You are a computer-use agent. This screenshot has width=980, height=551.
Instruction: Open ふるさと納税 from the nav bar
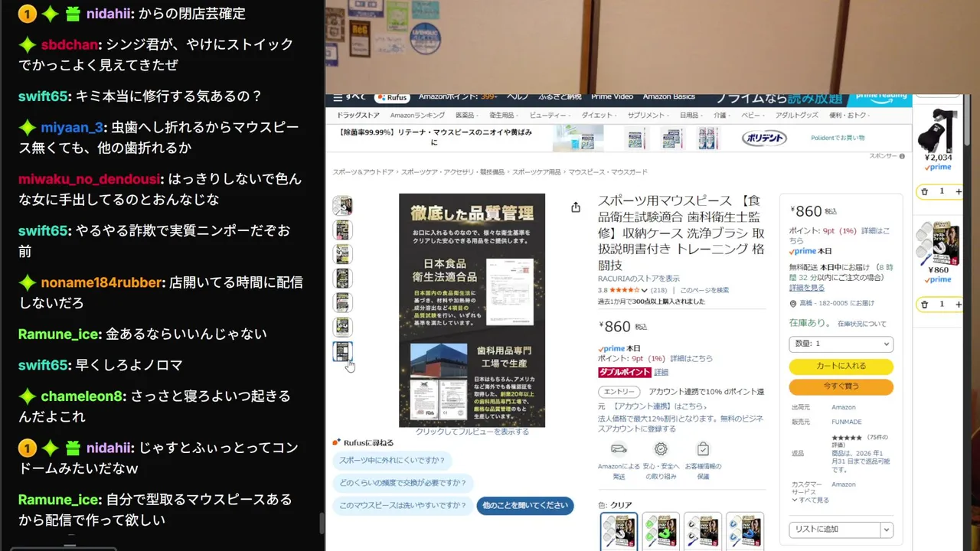pyautogui.click(x=560, y=97)
